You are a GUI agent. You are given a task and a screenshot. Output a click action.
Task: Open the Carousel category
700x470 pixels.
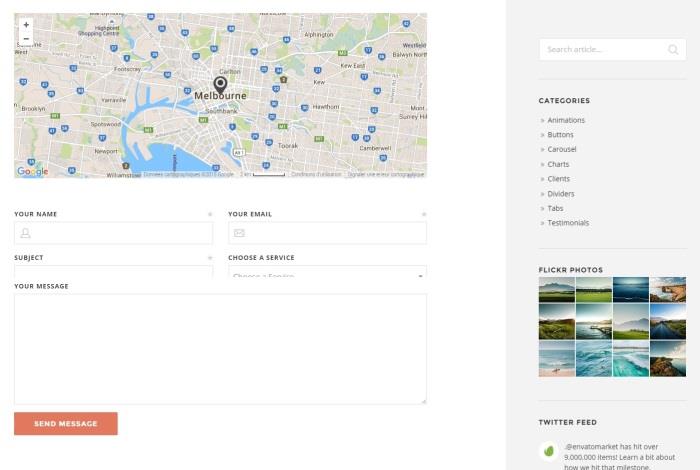coord(561,149)
